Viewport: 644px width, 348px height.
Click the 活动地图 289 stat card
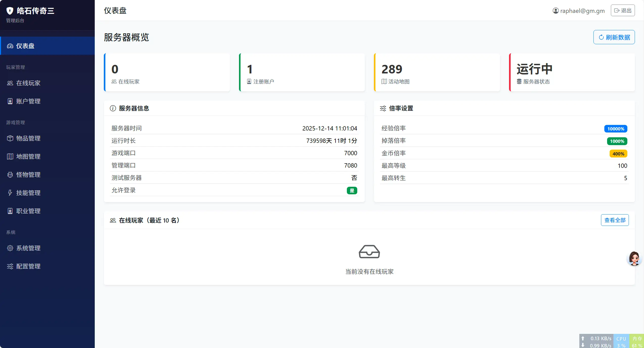(x=437, y=72)
